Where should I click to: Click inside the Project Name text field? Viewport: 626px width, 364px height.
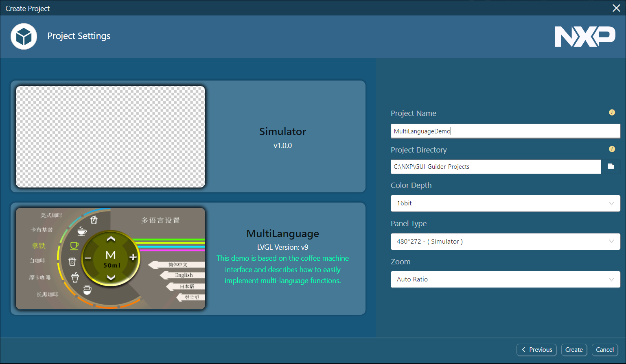(x=505, y=131)
